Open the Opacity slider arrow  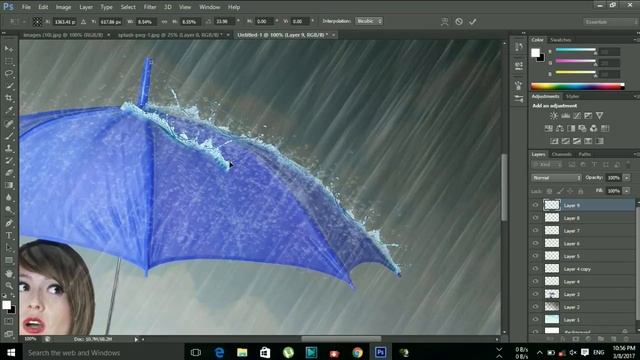coord(627,178)
